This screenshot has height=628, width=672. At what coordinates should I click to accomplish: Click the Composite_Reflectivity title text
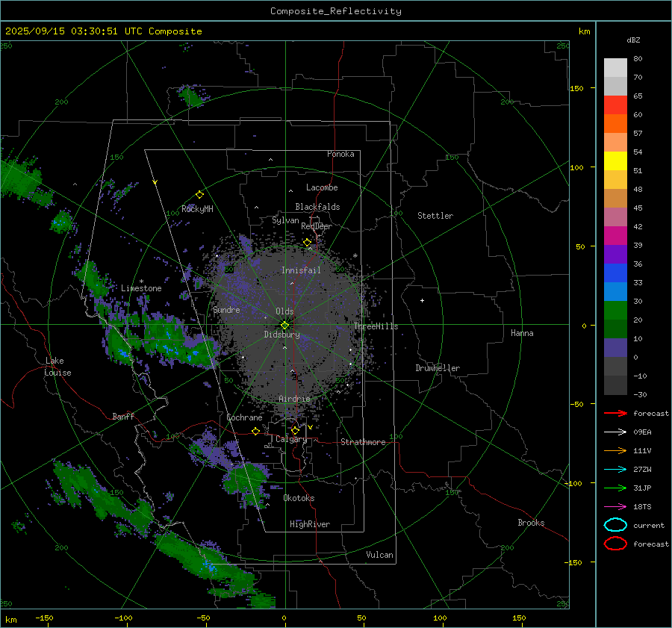pos(336,11)
